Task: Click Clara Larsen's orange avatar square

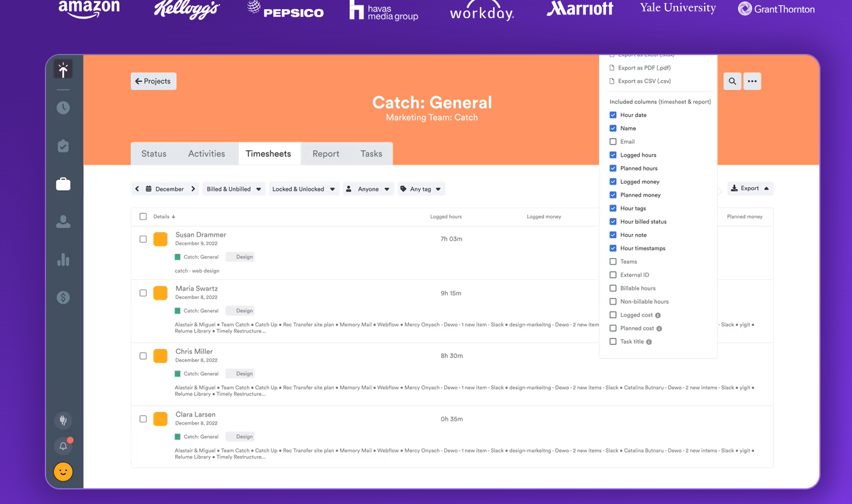Action: [161, 419]
